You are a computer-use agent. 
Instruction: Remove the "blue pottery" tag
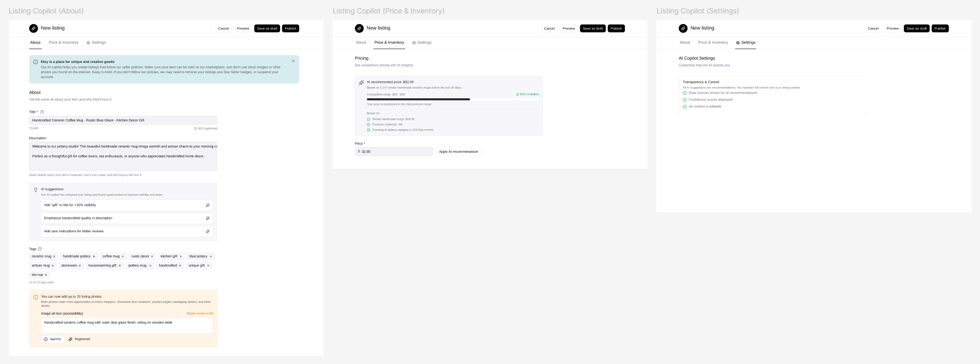point(210,256)
